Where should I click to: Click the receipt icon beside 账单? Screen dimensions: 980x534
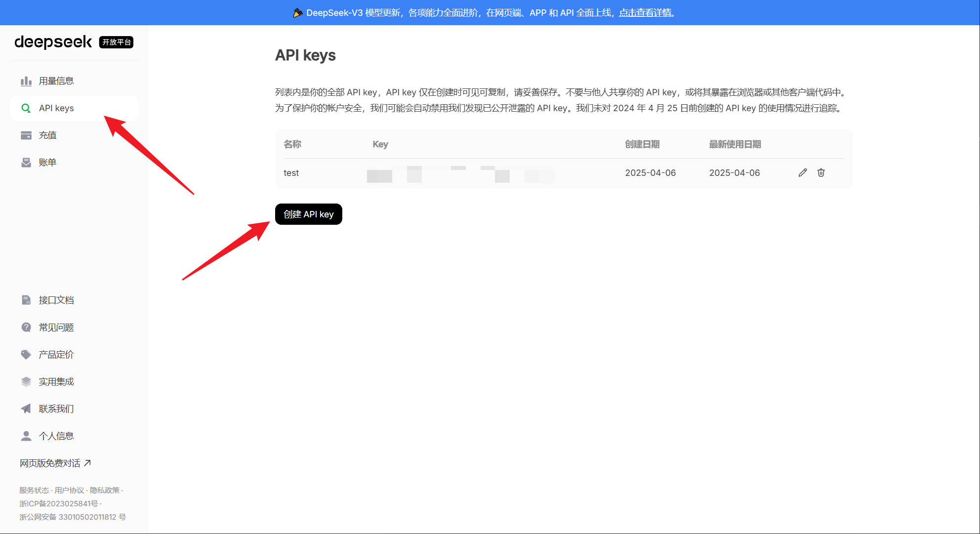26,163
